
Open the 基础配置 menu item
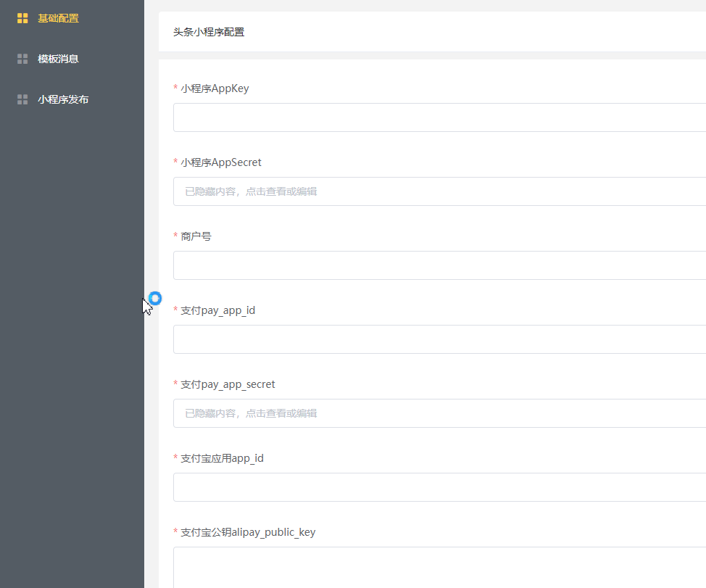(72, 18)
